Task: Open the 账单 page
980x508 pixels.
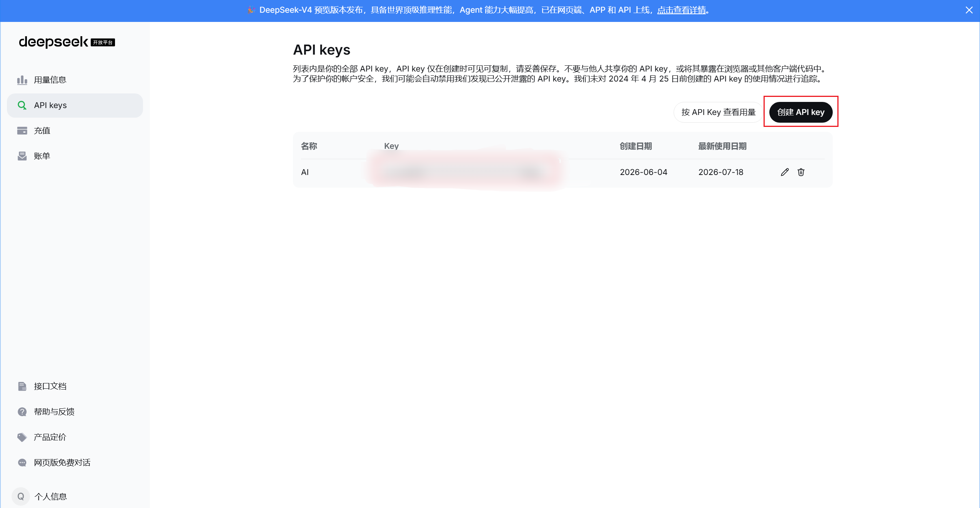Action: (75, 156)
